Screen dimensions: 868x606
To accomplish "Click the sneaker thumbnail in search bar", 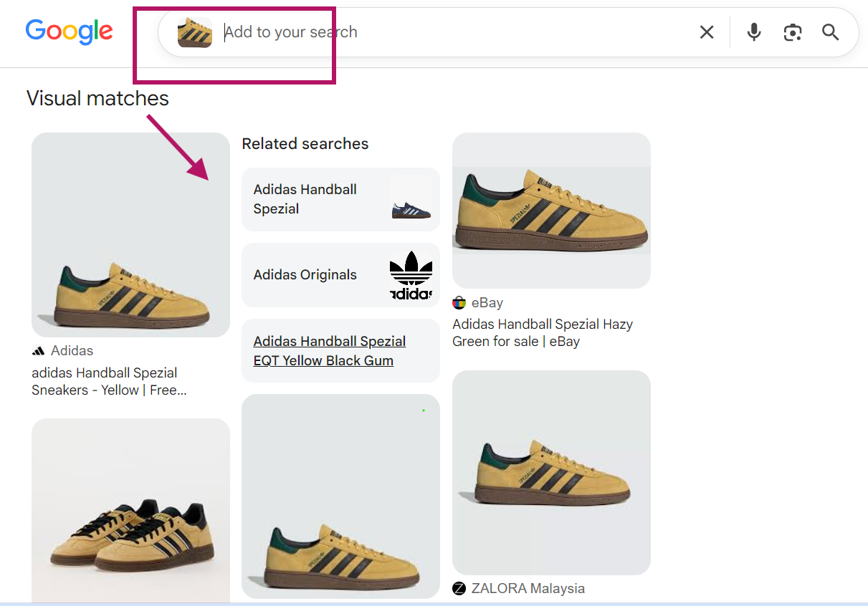I will (x=195, y=32).
